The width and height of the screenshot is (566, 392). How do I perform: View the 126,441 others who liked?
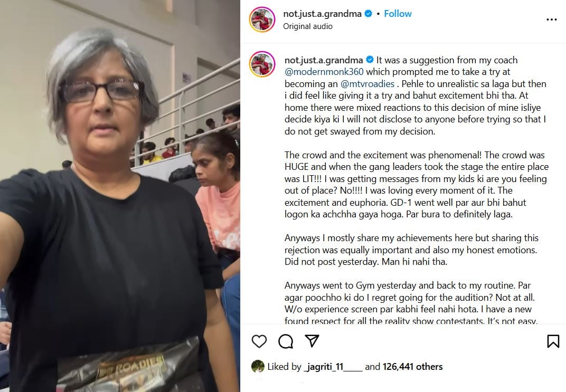point(412,367)
